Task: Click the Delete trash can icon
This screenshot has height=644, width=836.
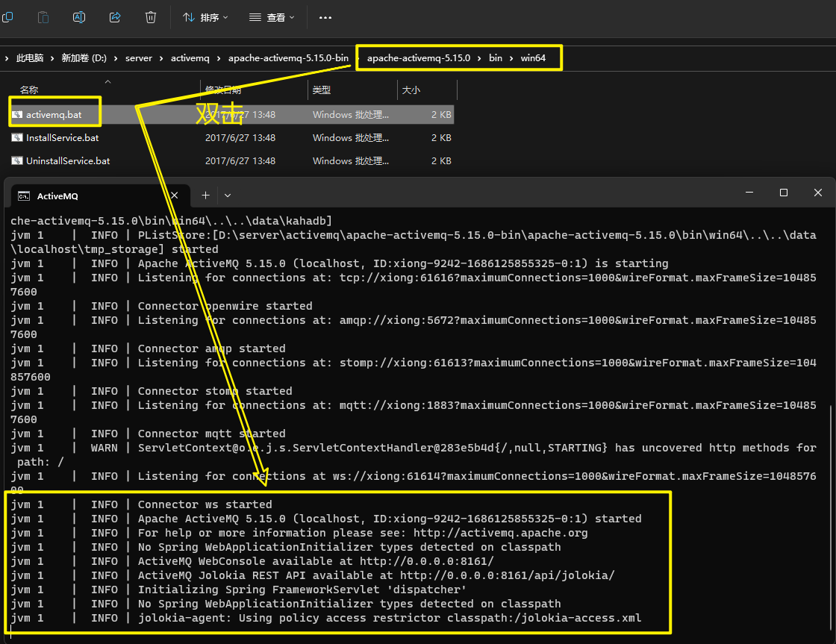Action: coord(151,16)
